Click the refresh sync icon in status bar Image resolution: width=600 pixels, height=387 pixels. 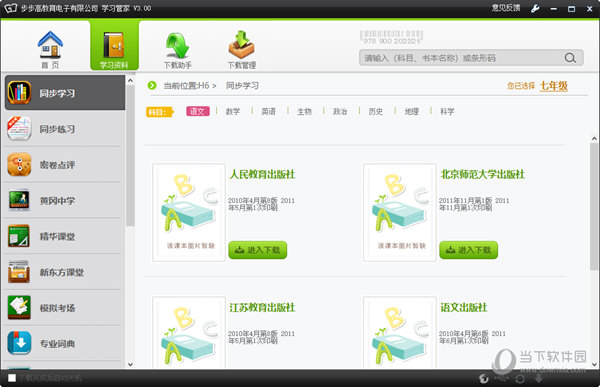pyautogui.click(x=520, y=379)
